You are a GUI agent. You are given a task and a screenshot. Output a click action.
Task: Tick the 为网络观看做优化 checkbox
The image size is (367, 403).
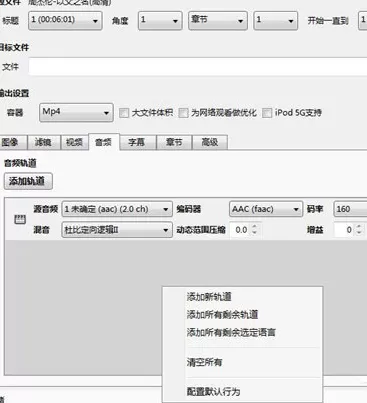[x=183, y=113]
